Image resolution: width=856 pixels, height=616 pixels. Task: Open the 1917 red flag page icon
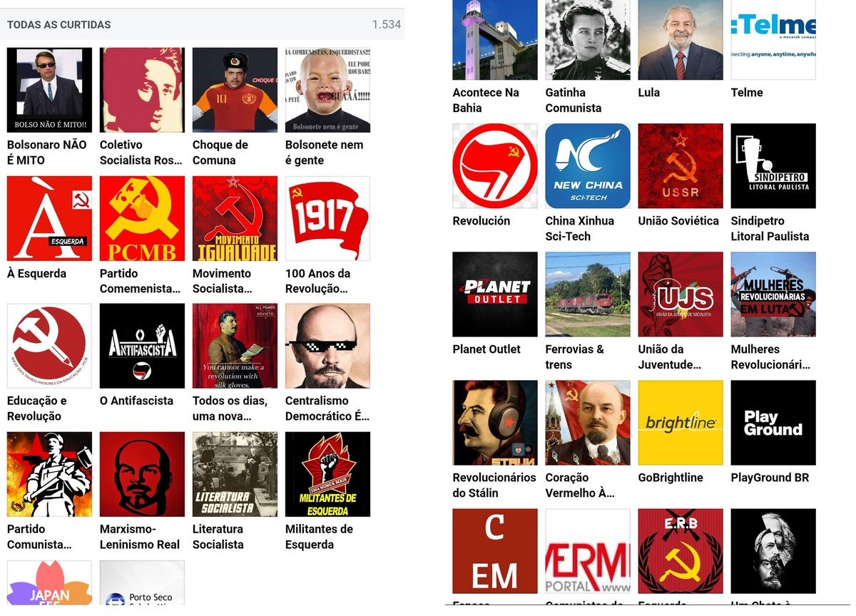tap(327, 218)
